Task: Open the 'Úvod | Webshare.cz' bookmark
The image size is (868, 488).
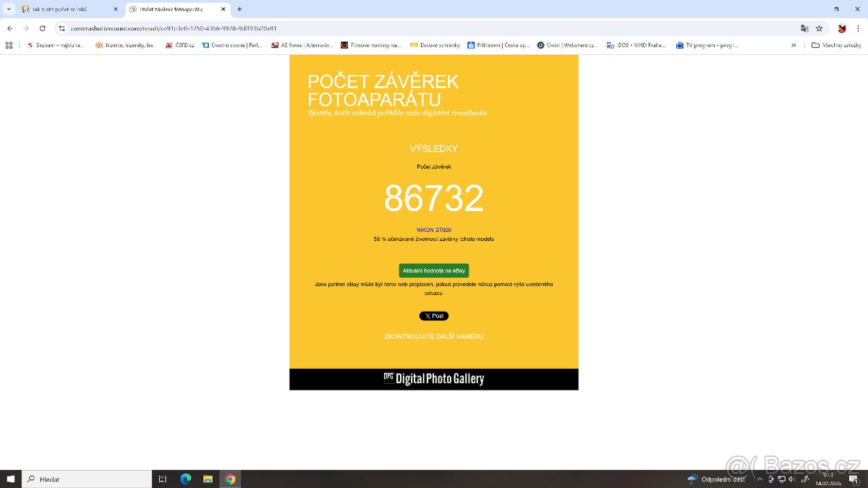Action: tap(567, 45)
